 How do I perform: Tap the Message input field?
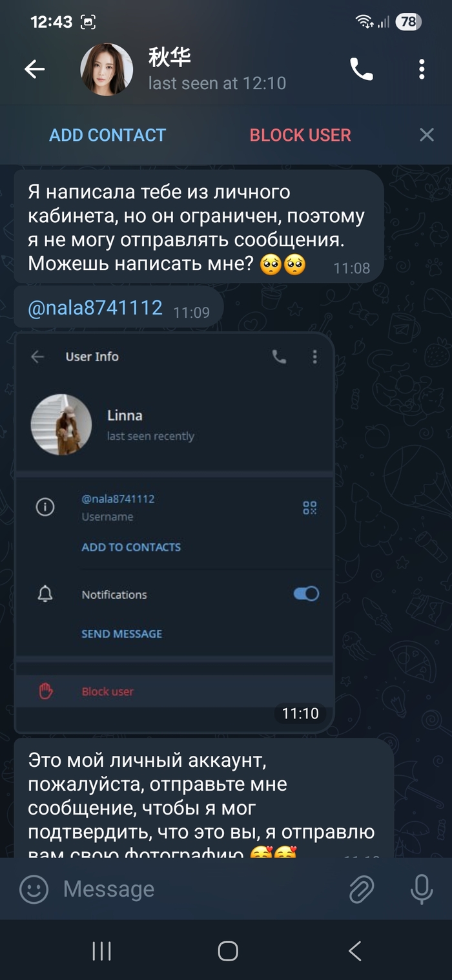[194, 889]
